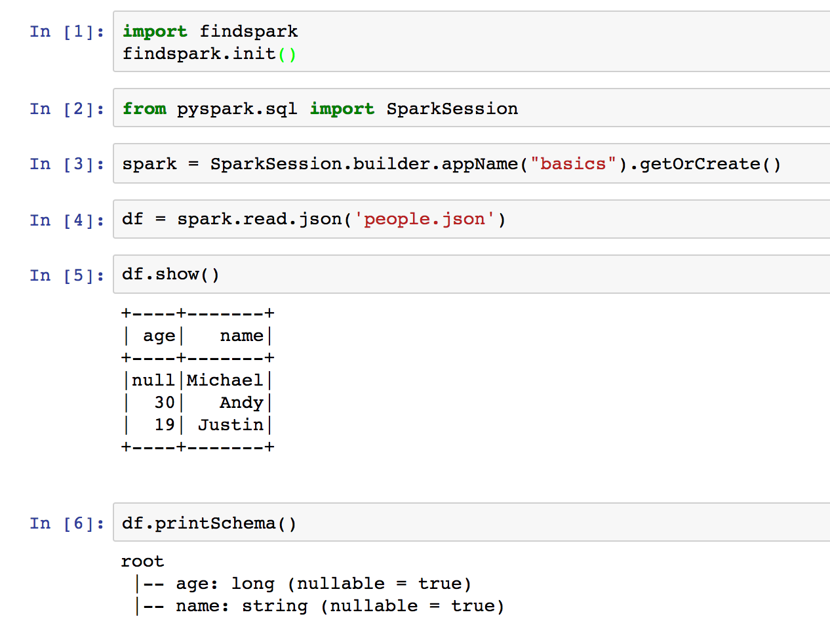Screen dimensions: 830x644
Task: Click the age/name header of output table
Action: 197,336
